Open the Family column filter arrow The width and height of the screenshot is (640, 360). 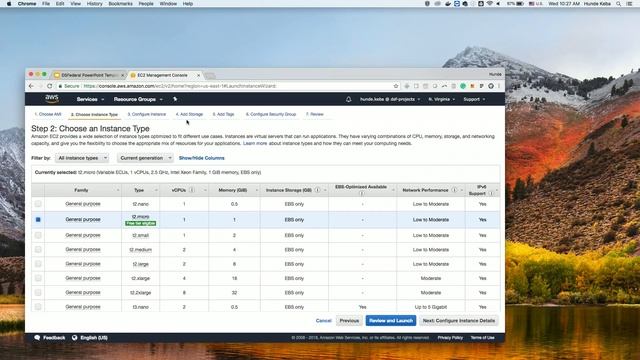point(118,190)
